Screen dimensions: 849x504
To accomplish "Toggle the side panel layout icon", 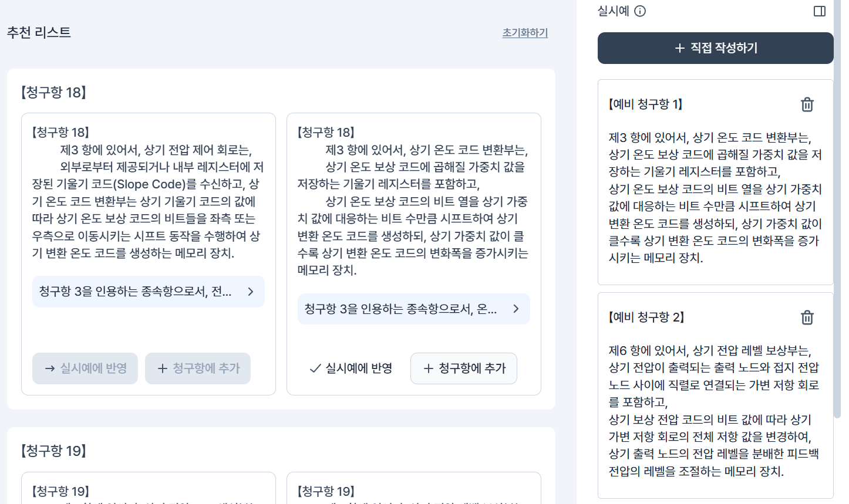I will pos(820,11).
